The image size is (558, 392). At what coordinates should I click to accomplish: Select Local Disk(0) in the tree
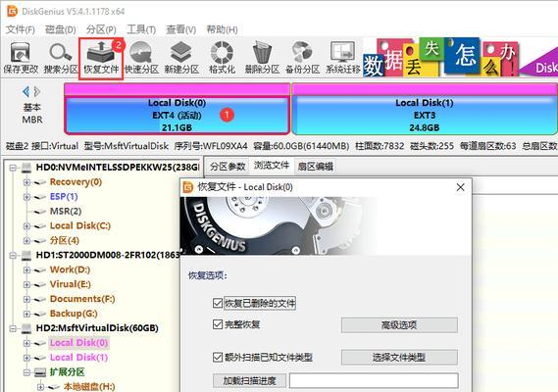(x=78, y=343)
